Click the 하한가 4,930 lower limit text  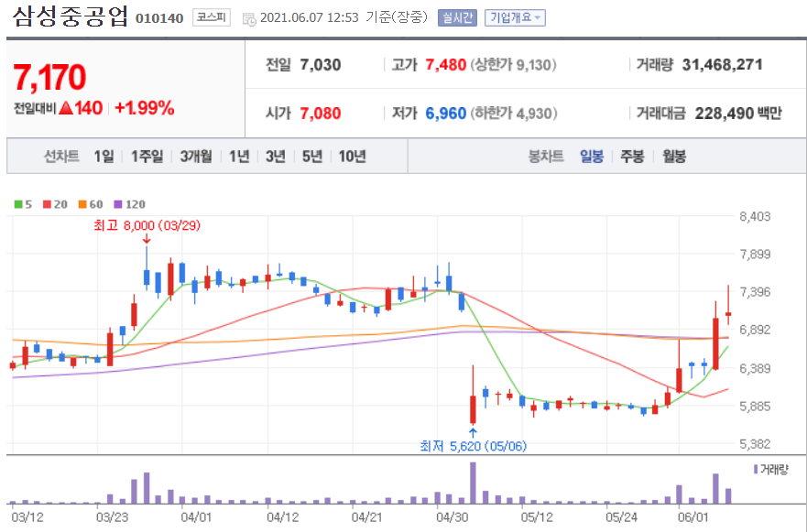pos(513,114)
